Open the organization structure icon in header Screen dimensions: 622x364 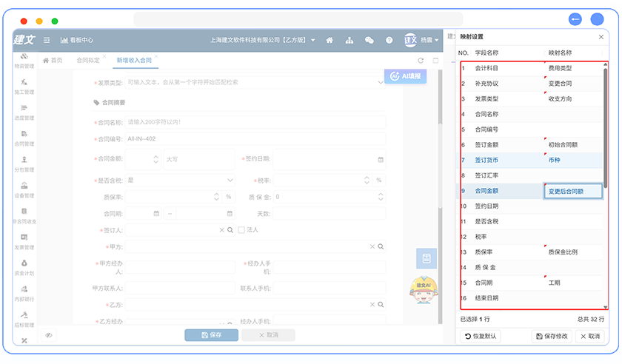point(350,40)
